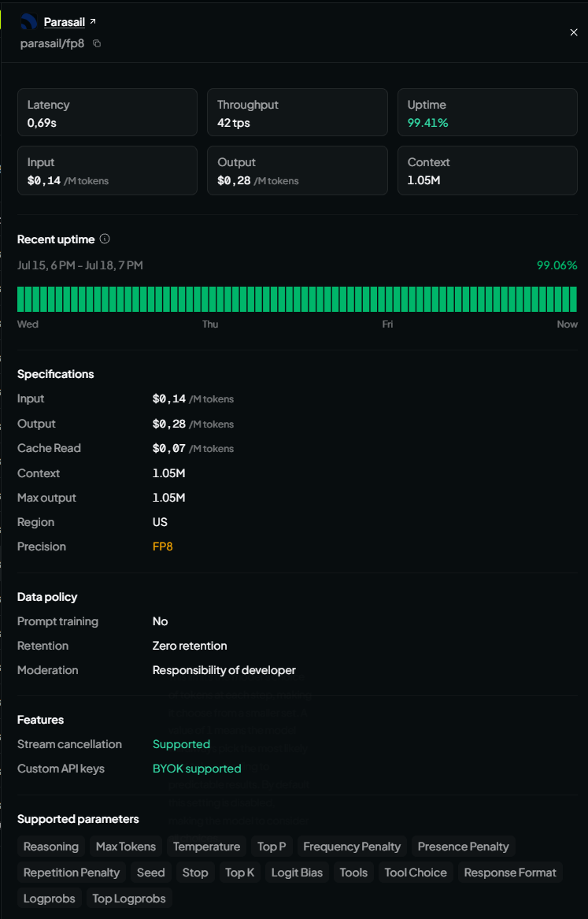The width and height of the screenshot is (588, 919).
Task: Click the Features section heading
Action: click(40, 720)
